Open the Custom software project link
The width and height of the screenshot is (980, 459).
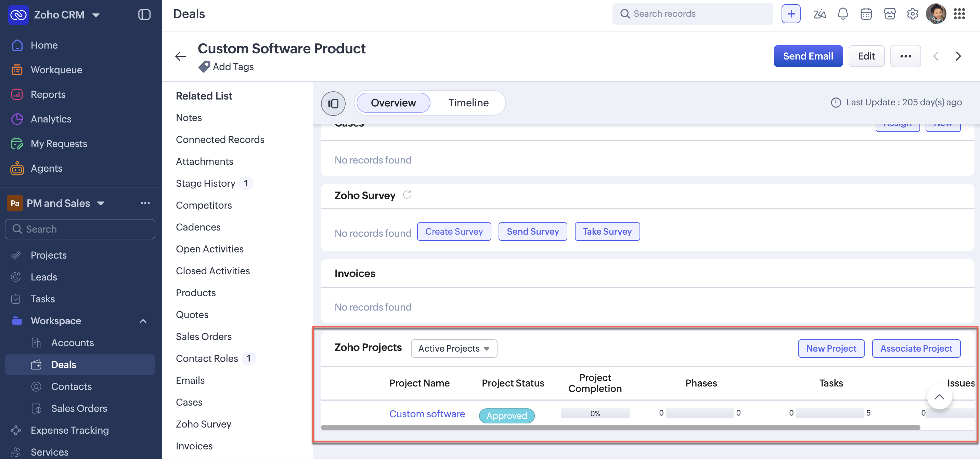pos(427,414)
